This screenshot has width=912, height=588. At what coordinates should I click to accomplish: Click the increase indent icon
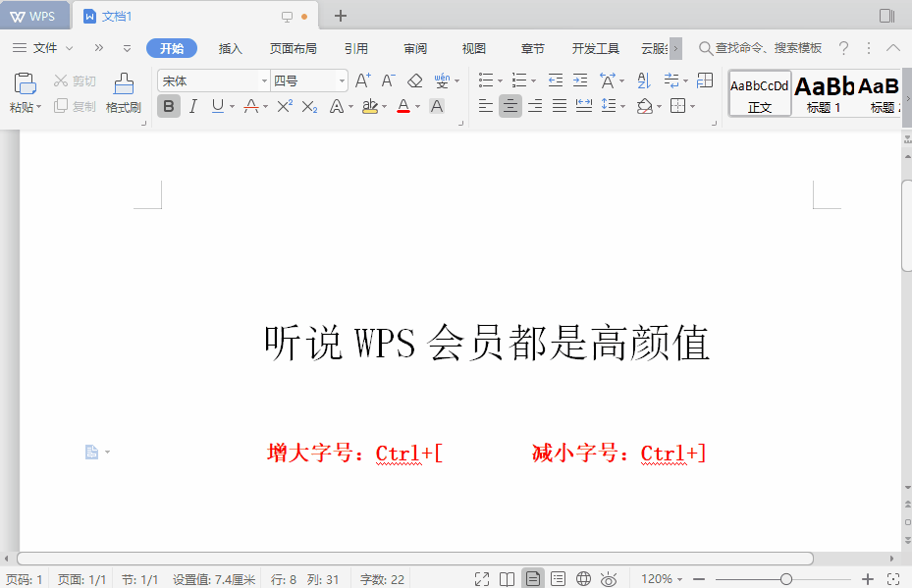[x=580, y=80]
